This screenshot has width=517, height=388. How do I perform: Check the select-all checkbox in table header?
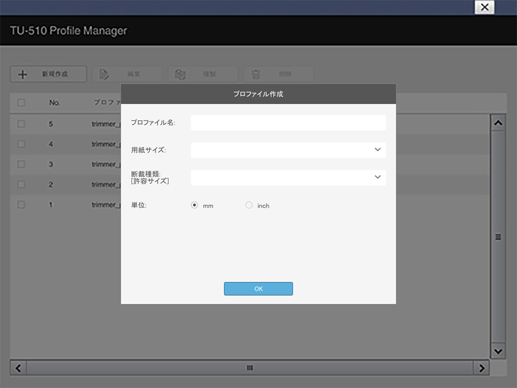click(21, 102)
